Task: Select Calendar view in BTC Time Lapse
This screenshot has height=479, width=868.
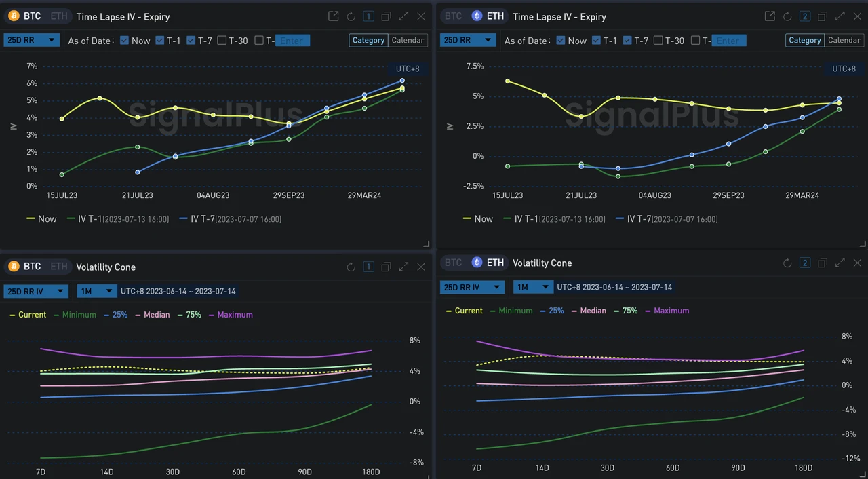Action: pyautogui.click(x=408, y=41)
